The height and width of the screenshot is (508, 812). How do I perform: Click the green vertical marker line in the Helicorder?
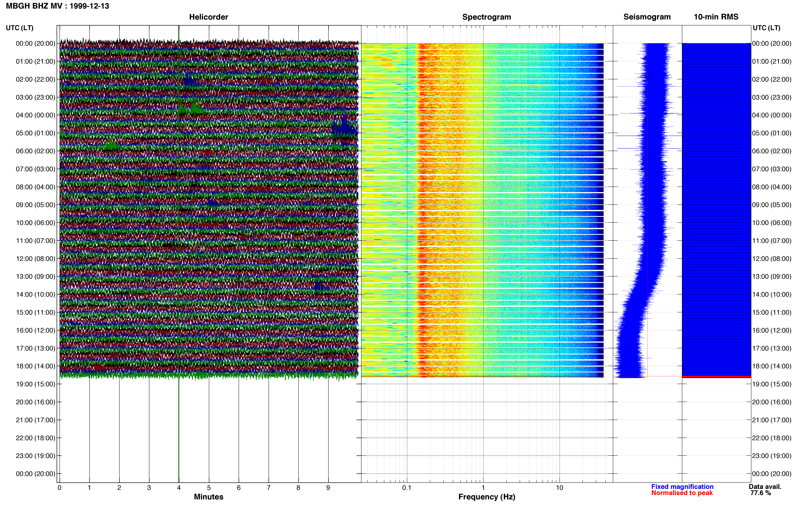179,254
